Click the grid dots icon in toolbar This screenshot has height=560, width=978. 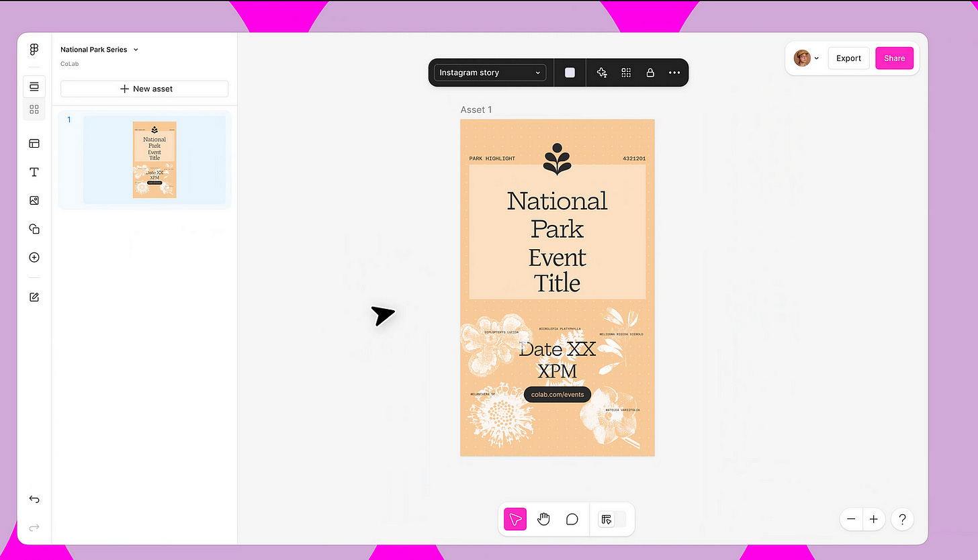point(626,73)
